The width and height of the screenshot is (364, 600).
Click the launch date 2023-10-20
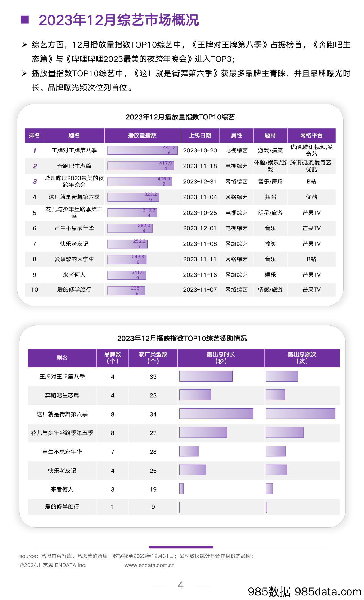tap(200, 150)
